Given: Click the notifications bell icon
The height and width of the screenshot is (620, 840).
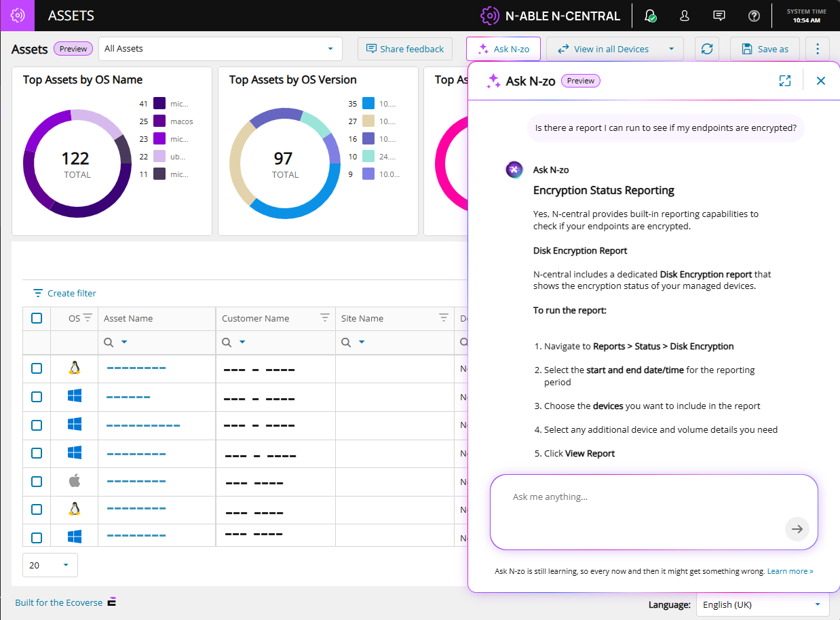Looking at the screenshot, I should tap(650, 16).
